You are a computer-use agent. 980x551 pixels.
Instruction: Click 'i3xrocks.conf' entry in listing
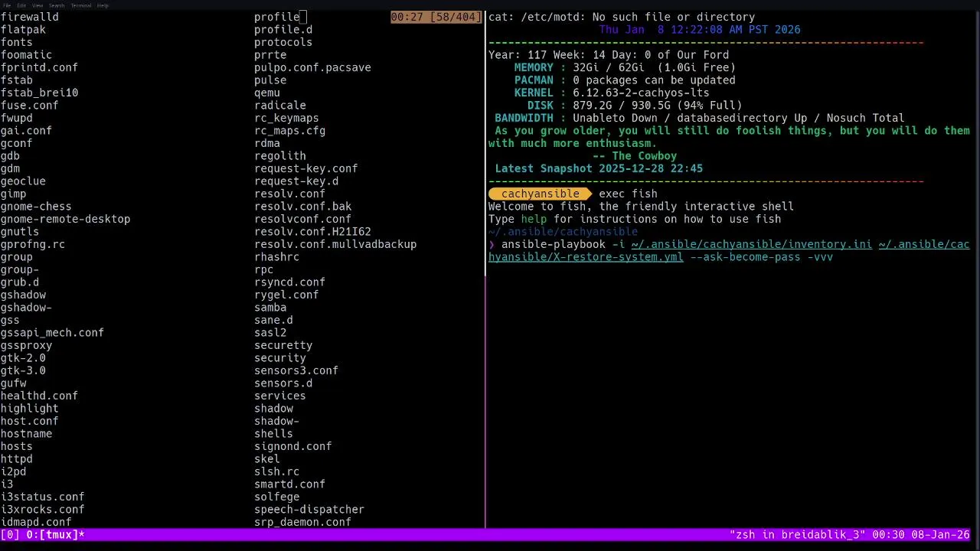click(42, 510)
